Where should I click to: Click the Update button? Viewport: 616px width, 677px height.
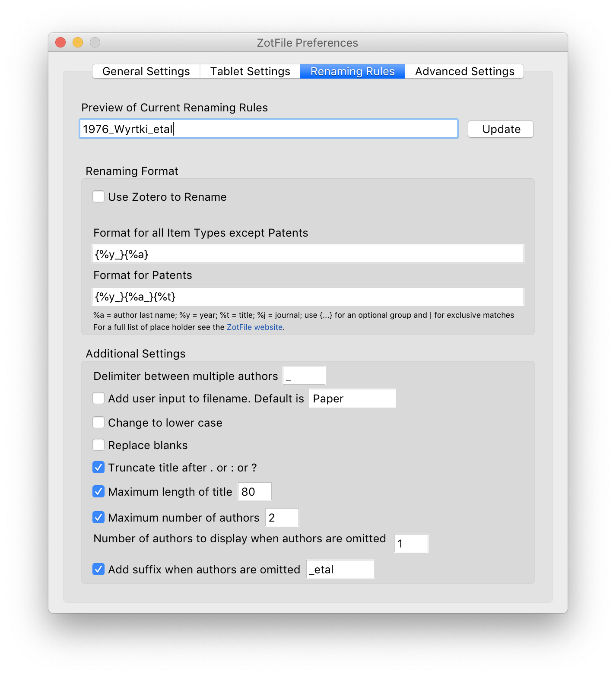[501, 129]
